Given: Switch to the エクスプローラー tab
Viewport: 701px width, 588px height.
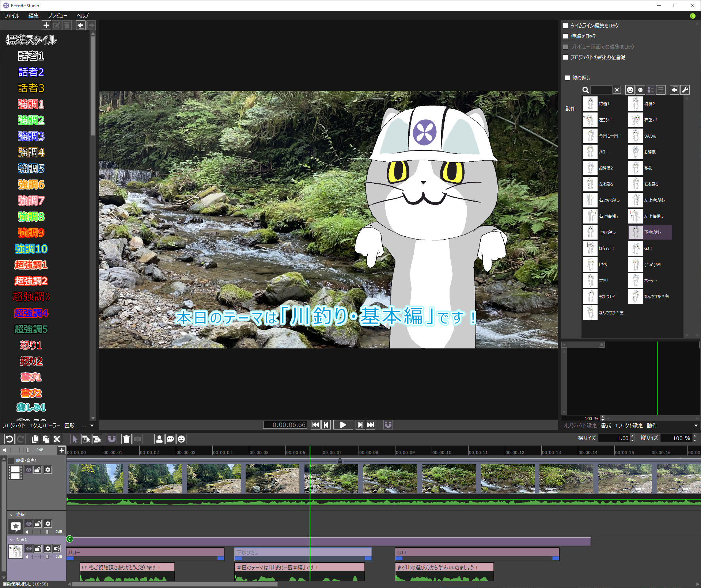Looking at the screenshot, I should 45,425.
